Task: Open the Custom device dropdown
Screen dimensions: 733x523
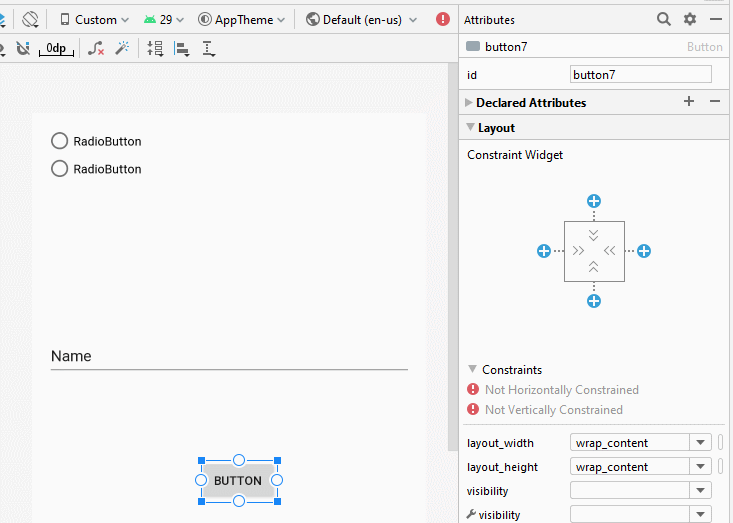Action: click(94, 20)
